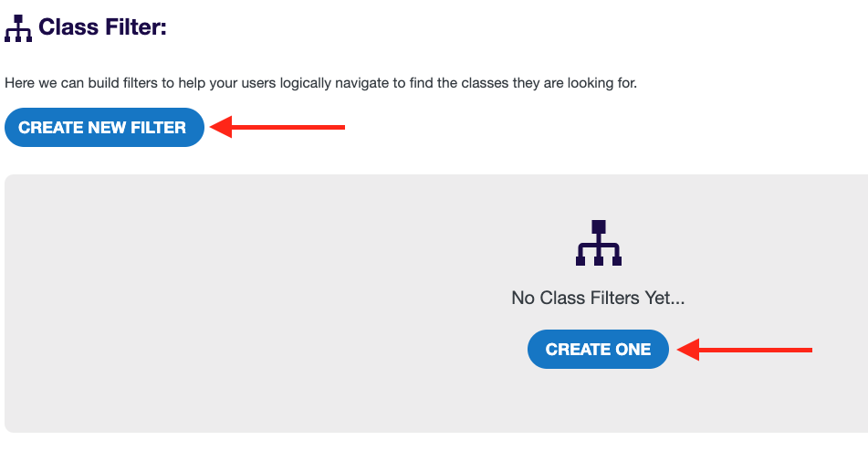868x451 pixels.
Task: Click the large sitemap icon in empty panel
Action: pyautogui.click(x=599, y=243)
